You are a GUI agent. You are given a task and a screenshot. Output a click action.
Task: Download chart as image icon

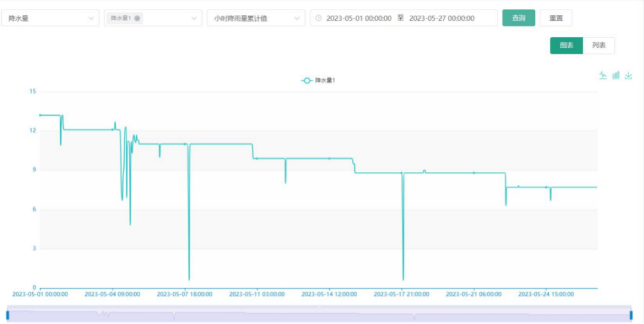point(628,75)
